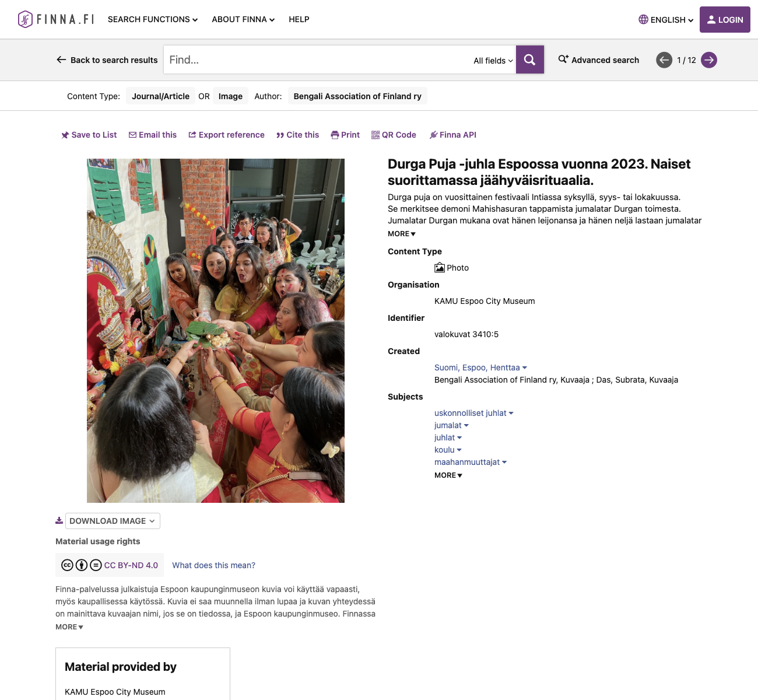Open the QR Code option
The height and width of the screenshot is (700, 758).
click(394, 135)
